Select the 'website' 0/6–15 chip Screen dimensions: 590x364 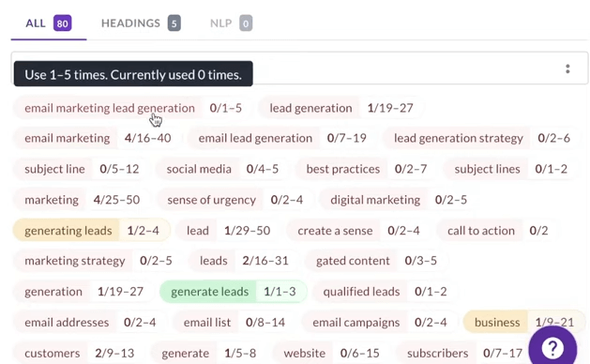pos(331,353)
